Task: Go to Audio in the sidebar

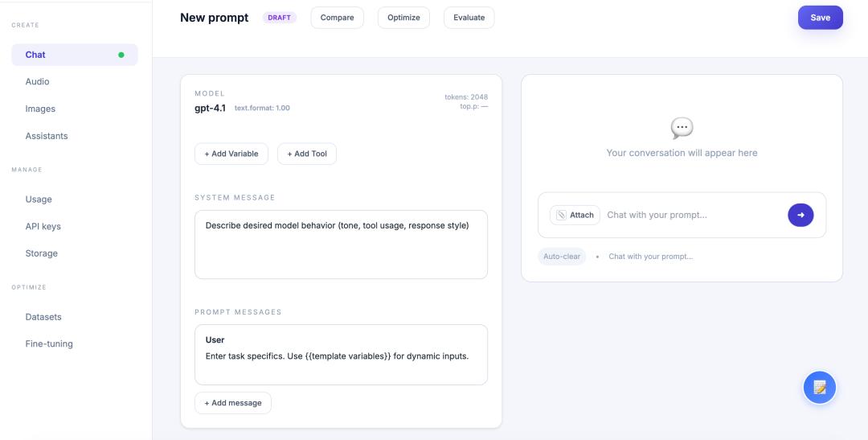Action: [x=37, y=82]
